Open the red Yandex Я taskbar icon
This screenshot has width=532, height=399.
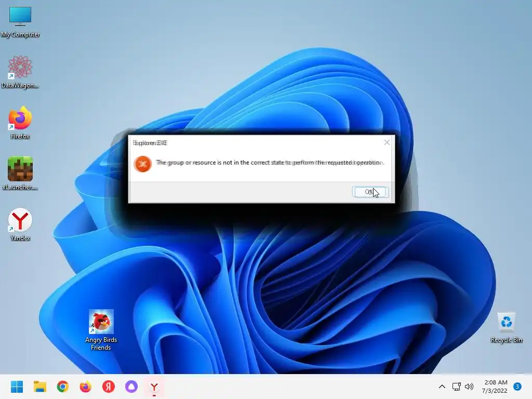[109, 387]
